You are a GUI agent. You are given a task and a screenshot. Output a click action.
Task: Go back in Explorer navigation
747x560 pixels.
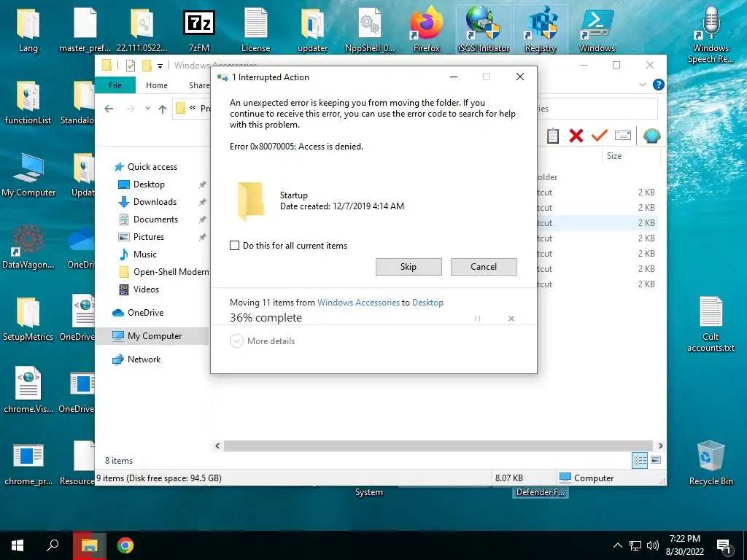(109, 109)
